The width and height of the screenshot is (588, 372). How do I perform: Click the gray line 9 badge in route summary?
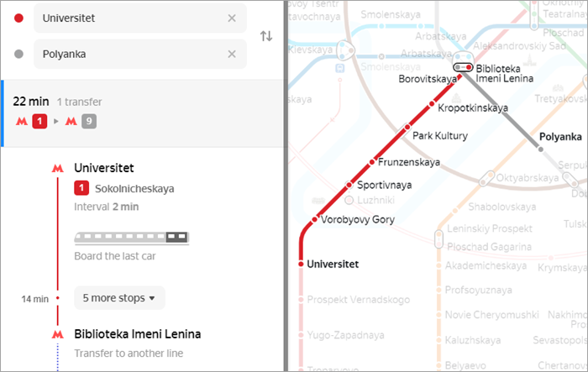[x=89, y=121]
